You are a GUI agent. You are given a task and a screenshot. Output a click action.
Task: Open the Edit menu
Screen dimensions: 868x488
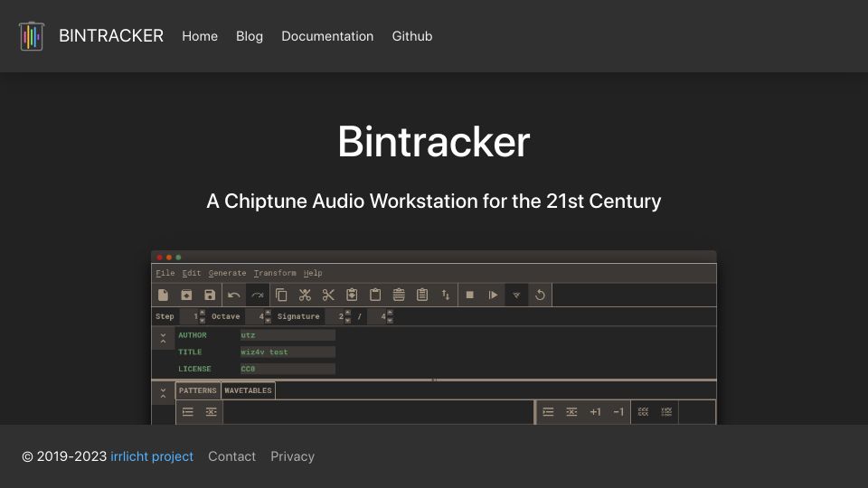pos(192,273)
